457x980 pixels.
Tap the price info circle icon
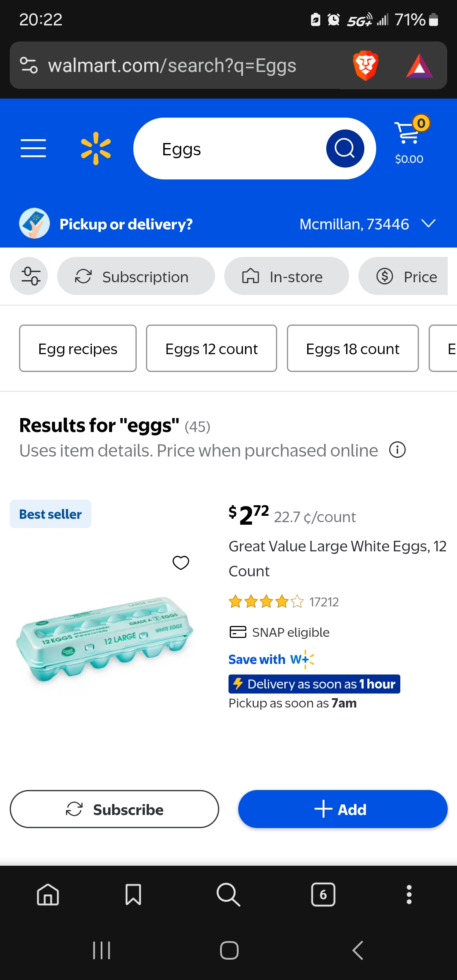tap(397, 450)
